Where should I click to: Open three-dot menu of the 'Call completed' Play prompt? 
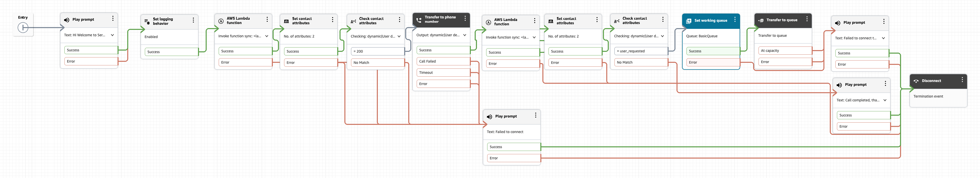click(885, 84)
